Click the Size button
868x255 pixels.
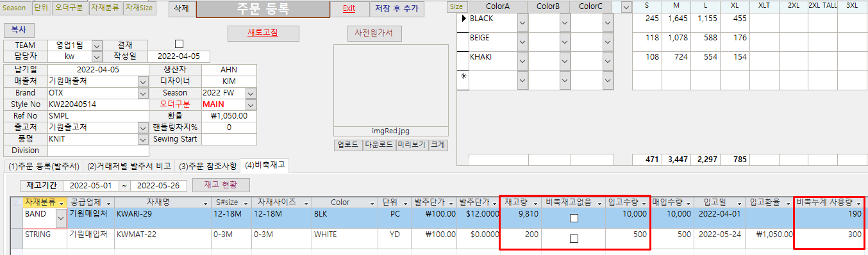pyautogui.click(x=456, y=6)
